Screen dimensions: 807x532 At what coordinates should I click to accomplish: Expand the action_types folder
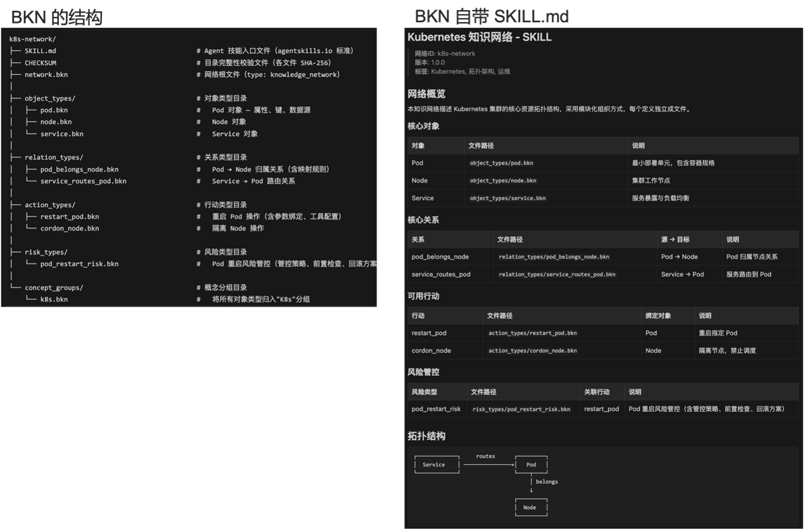49,205
